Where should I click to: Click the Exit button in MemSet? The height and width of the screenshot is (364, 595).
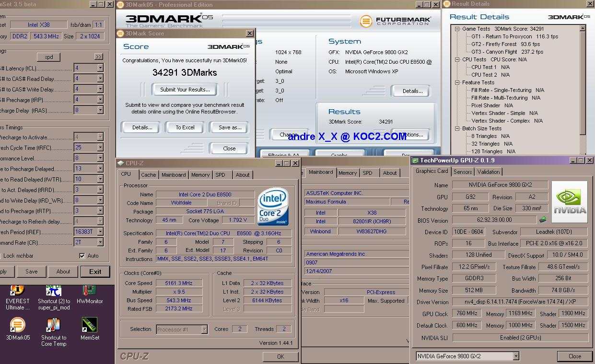(95, 272)
